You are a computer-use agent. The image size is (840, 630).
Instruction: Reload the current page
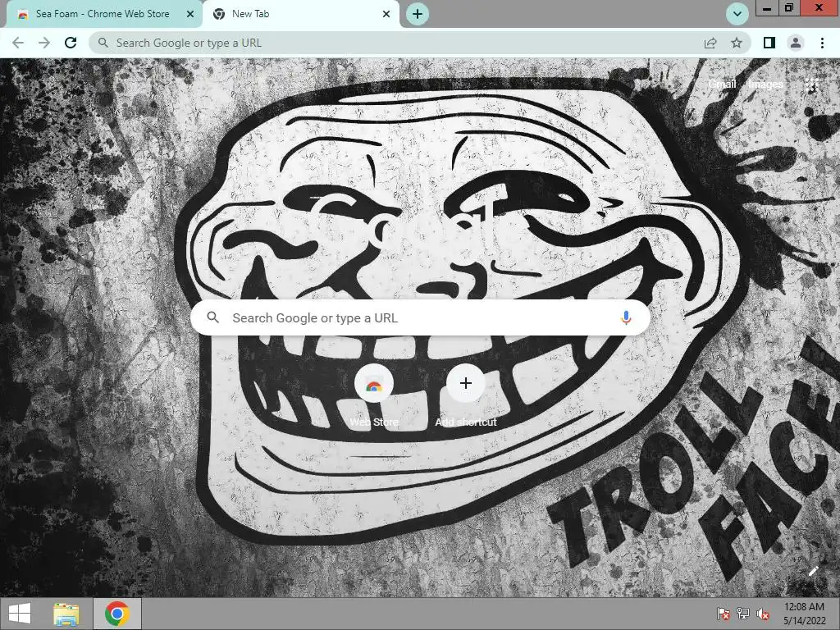[x=71, y=43]
